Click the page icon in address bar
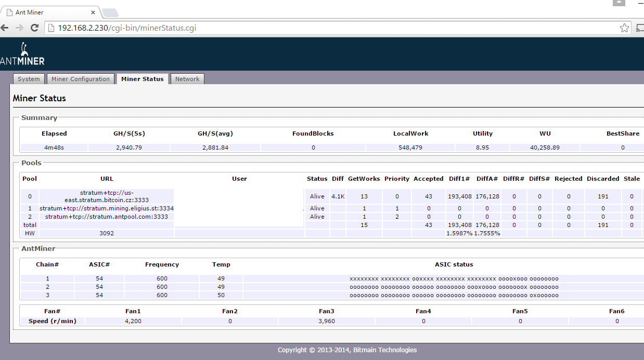This screenshot has width=644, height=360. [x=51, y=28]
